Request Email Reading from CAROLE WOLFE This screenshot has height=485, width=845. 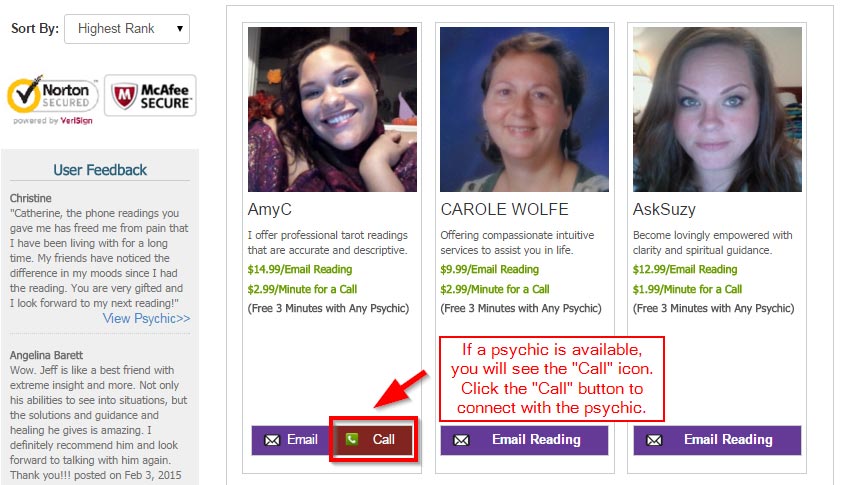(x=524, y=440)
